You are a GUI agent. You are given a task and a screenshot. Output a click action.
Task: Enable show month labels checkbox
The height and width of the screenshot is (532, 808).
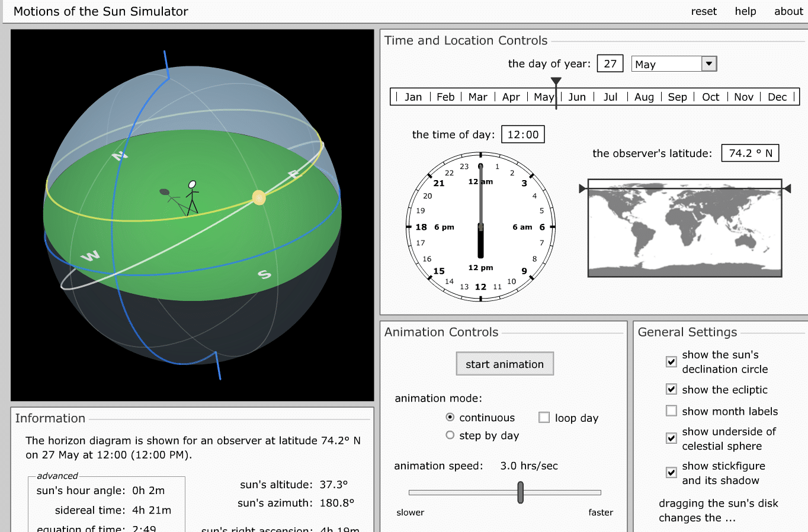click(671, 411)
